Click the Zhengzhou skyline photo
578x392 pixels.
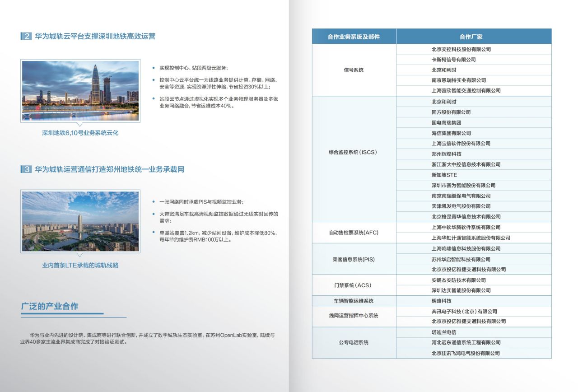click(x=80, y=221)
